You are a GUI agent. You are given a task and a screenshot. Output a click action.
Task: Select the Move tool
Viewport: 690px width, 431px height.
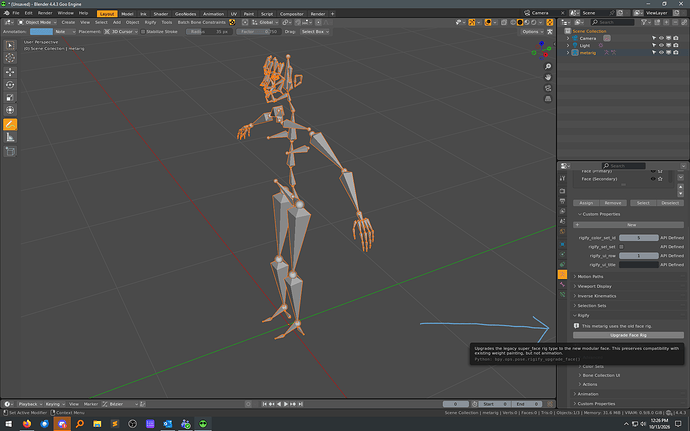pyautogui.click(x=10, y=72)
